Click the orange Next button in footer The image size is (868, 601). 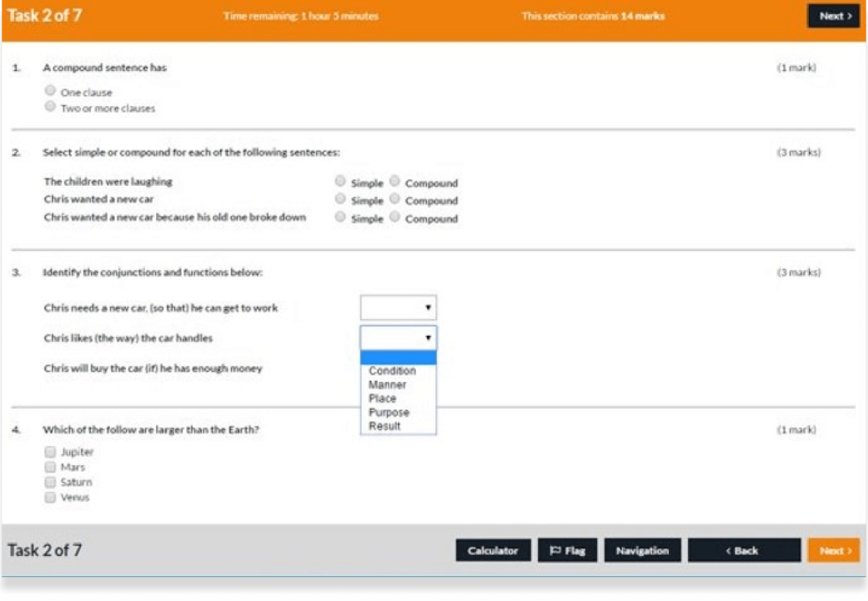pos(834,550)
